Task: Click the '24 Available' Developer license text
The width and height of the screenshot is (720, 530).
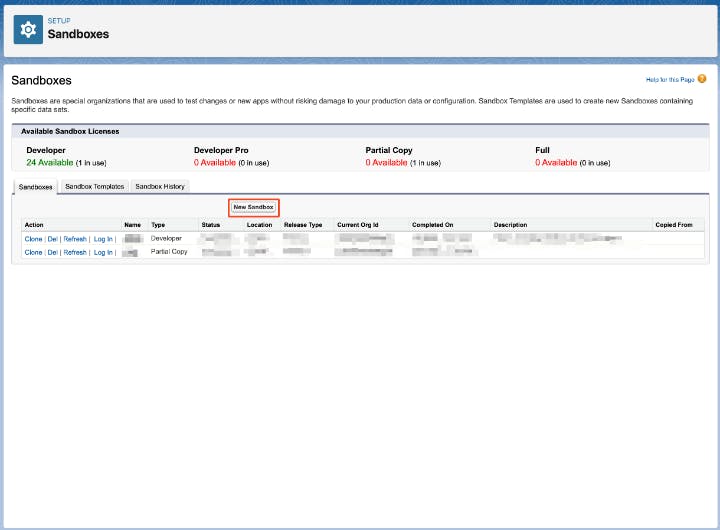Action: (x=50, y=163)
